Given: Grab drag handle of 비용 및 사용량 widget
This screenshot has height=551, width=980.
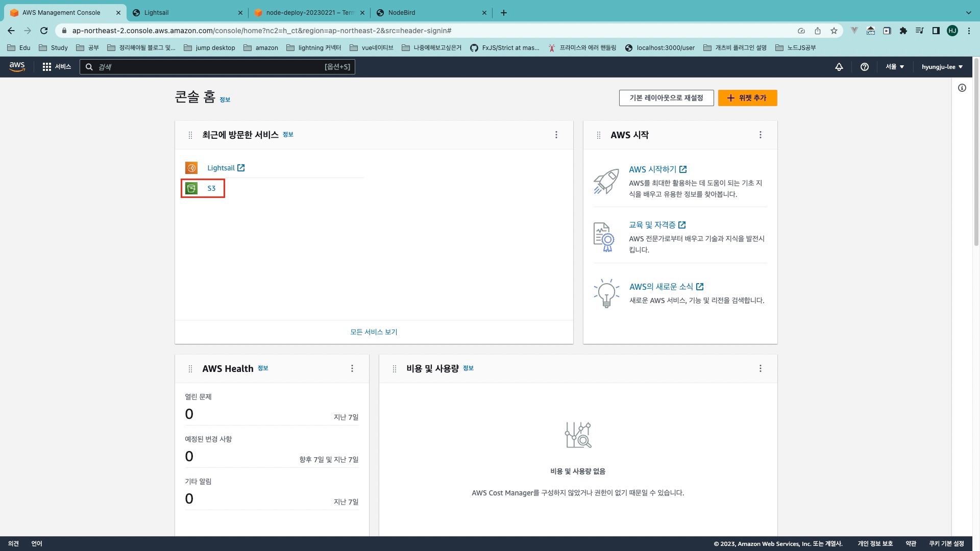Looking at the screenshot, I should [x=395, y=369].
